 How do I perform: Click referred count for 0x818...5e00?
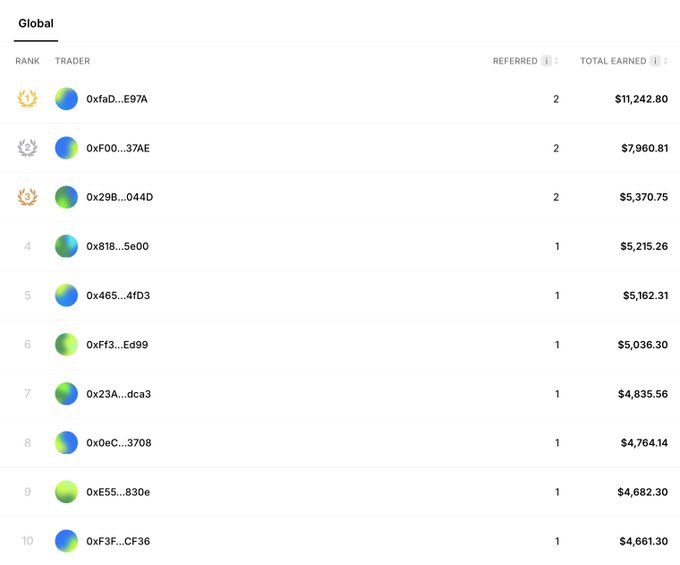[557, 246]
